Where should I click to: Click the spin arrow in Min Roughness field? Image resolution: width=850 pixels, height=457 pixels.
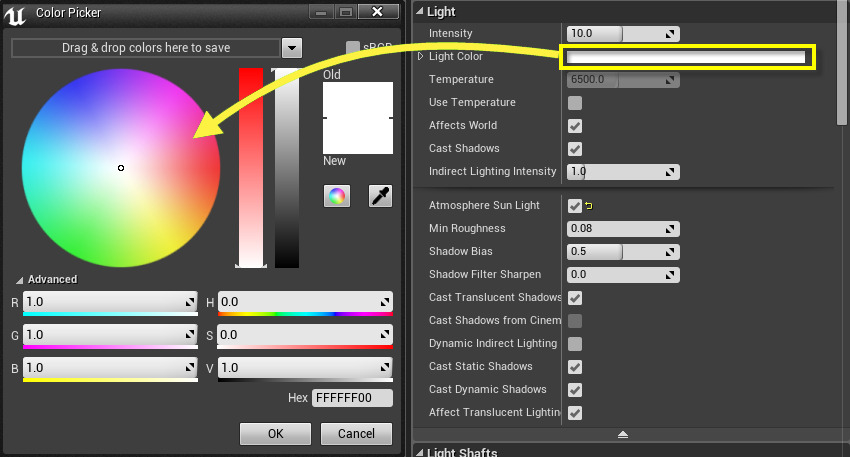pyautogui.click(x=670, y=229)
